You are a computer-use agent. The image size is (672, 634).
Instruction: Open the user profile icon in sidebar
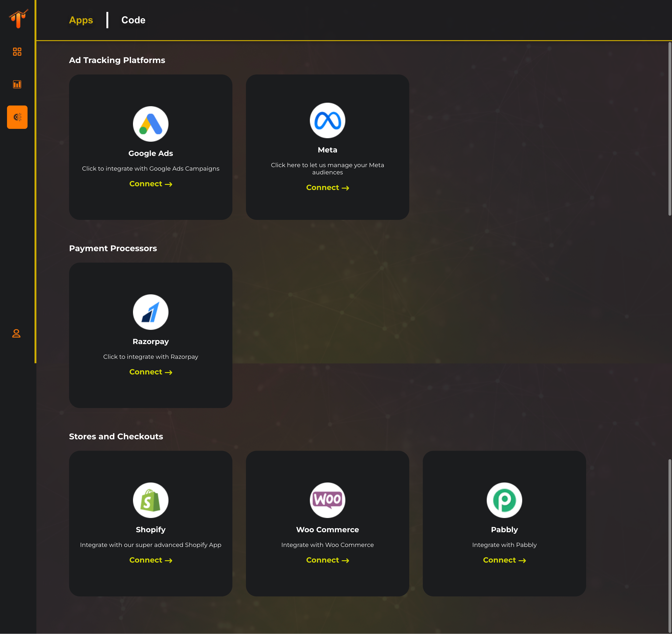click(x=17, y=333)
